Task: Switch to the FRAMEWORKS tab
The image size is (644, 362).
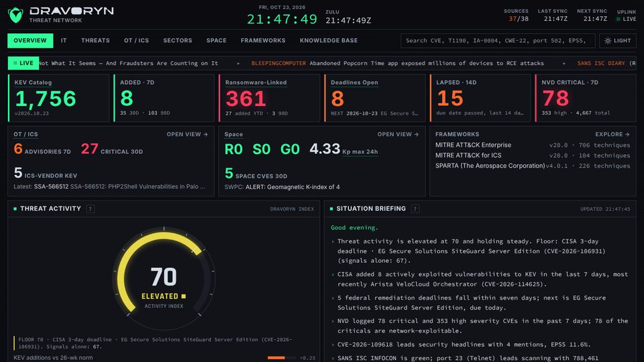Action: click(x=263, y=41)
